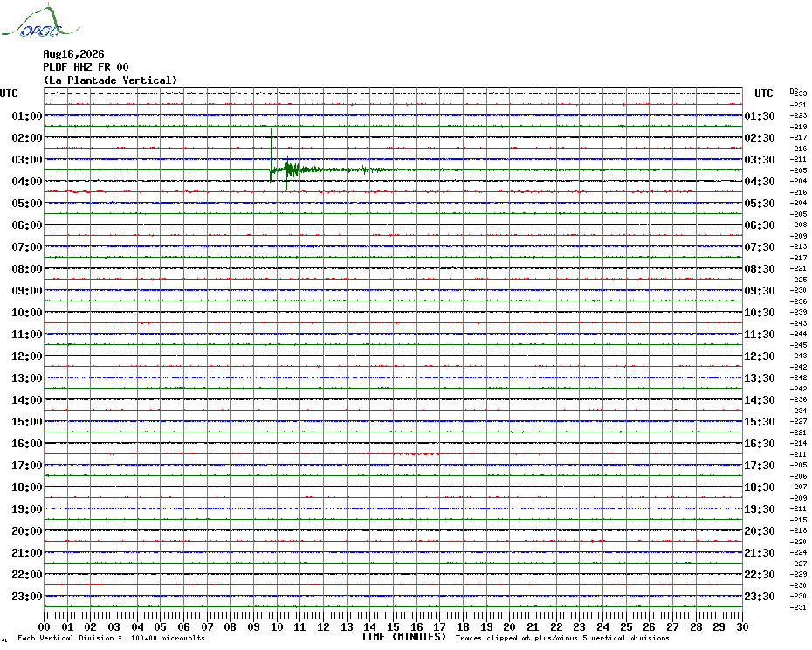Click the 12:00 hour label
Image resolution: width=812 pixels, height=650 pixels.
pos(27,356)
